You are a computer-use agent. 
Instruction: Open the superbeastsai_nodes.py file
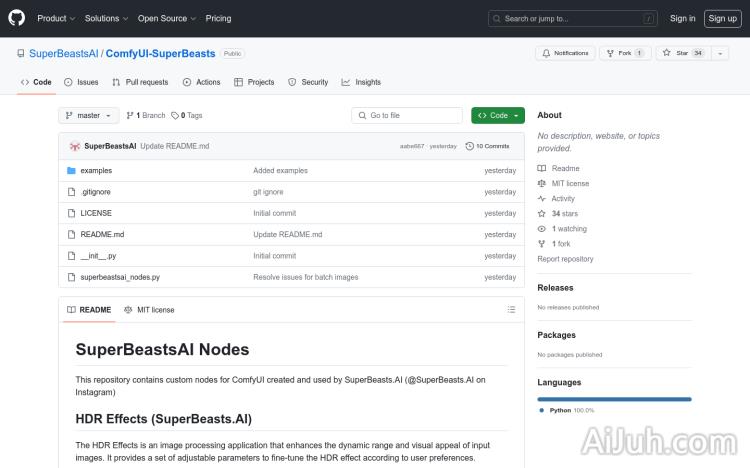[x=120, y=277]
